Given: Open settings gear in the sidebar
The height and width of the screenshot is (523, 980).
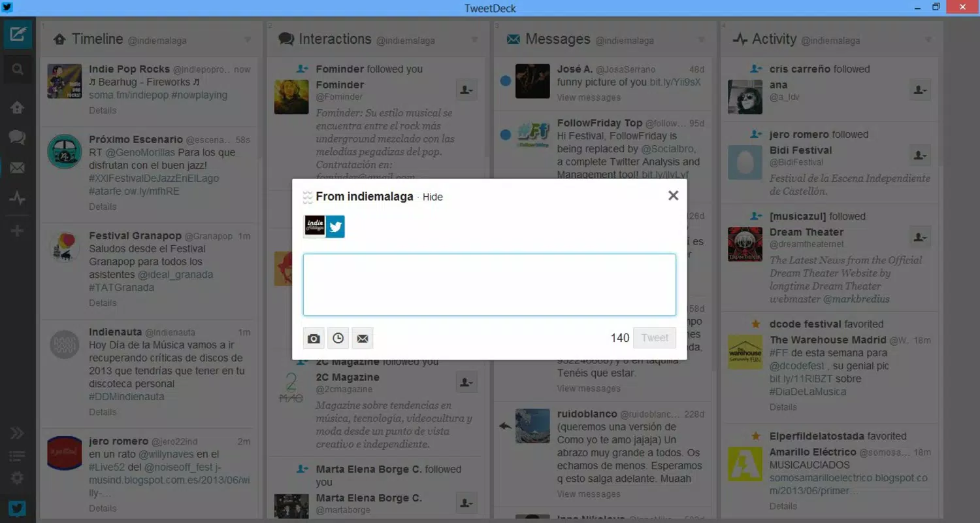Looking at the screenshot, I should coord(17,479).
